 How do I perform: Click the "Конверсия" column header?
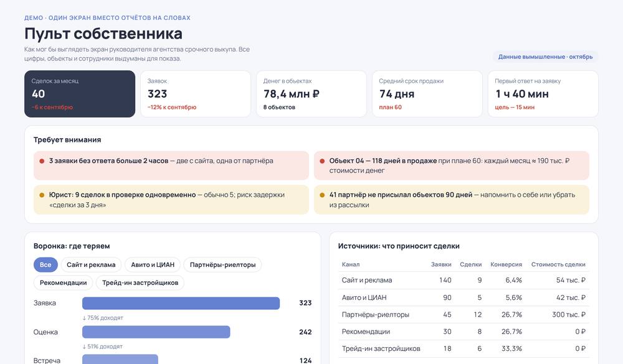tap(506, 264)
